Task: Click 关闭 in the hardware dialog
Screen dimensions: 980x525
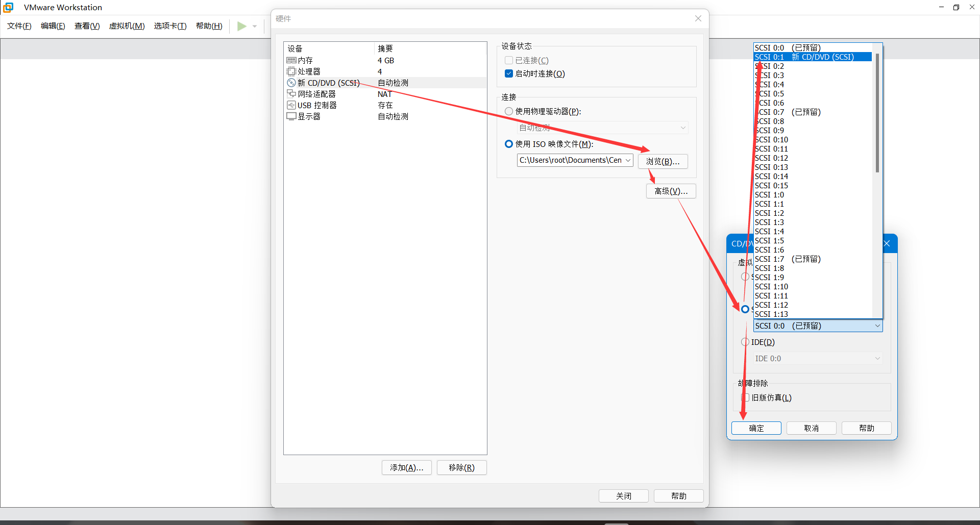Action: coord(624,496)
